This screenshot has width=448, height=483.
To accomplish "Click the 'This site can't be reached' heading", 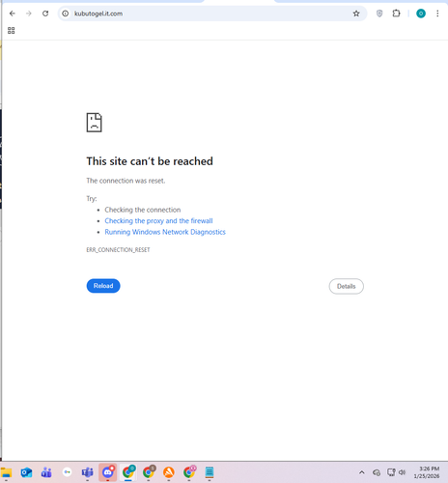I will pyautogui.click(x=150, y=161).
